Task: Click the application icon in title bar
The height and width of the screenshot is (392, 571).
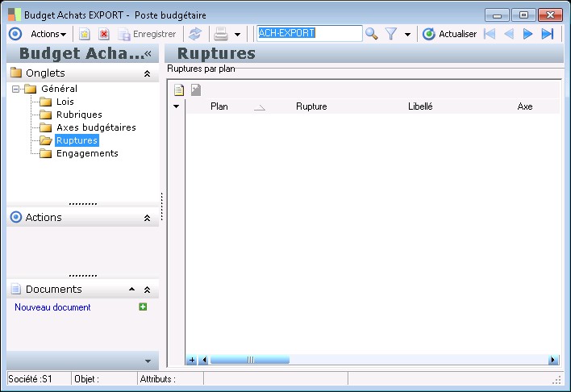Action: click(15, 15)
